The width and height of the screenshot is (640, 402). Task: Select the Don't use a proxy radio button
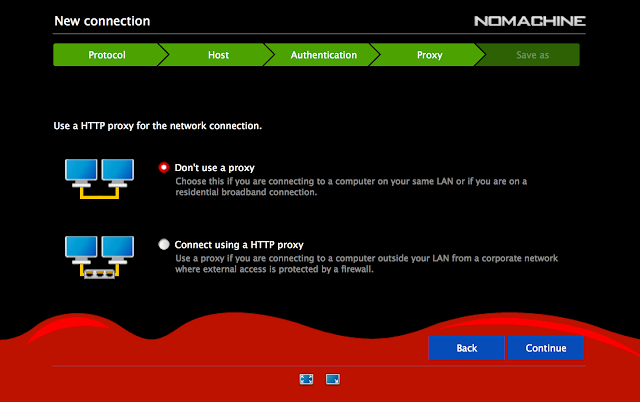[164, 167]
